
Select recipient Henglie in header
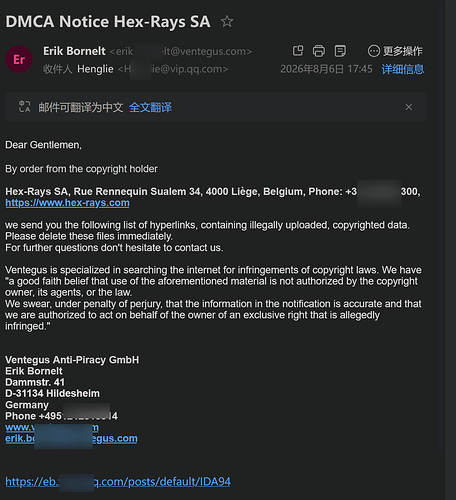click(x=95, y=69)
